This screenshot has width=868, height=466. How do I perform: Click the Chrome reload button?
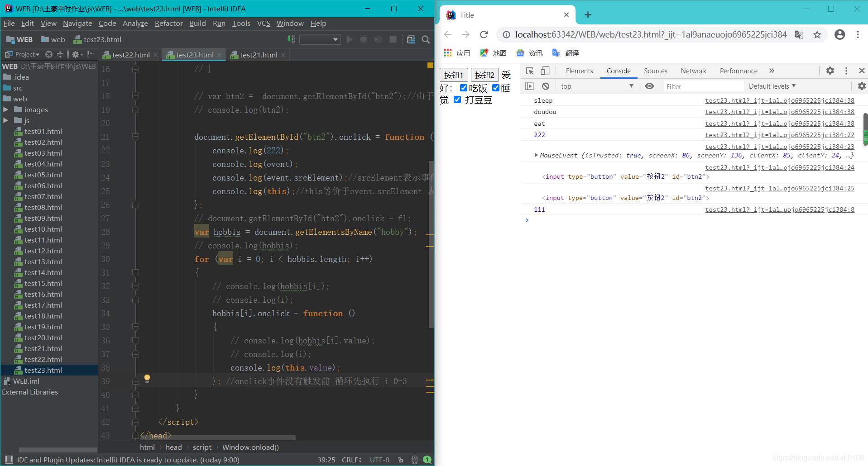pyautogui.click(x=484, y=34)
